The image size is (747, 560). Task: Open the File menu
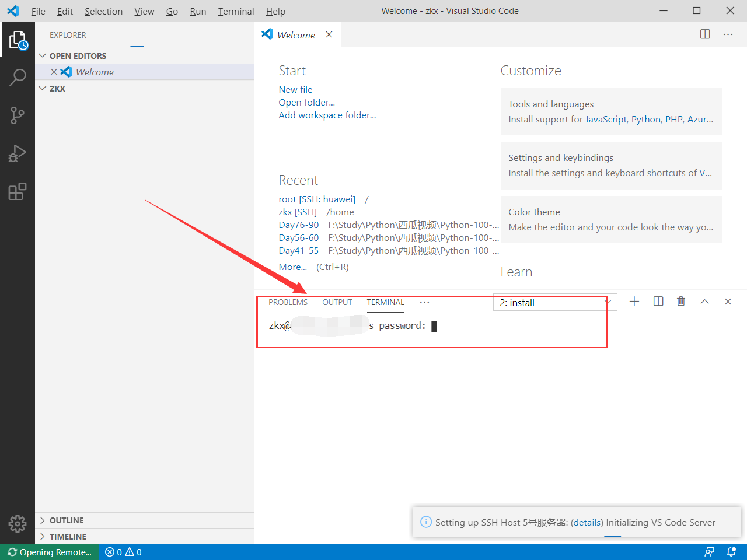click(39, 11)
